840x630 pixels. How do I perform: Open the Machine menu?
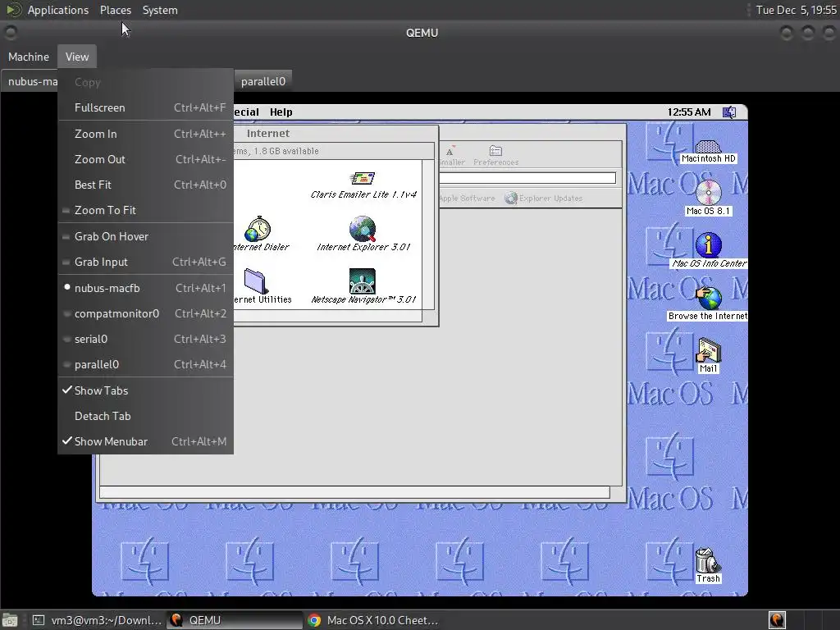click(29, 57)
